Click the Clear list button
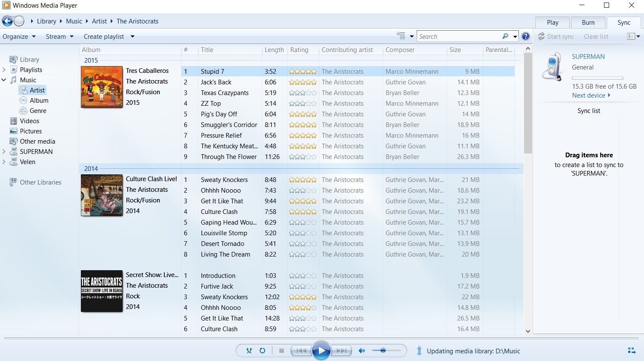 click(x=596, y=37)
